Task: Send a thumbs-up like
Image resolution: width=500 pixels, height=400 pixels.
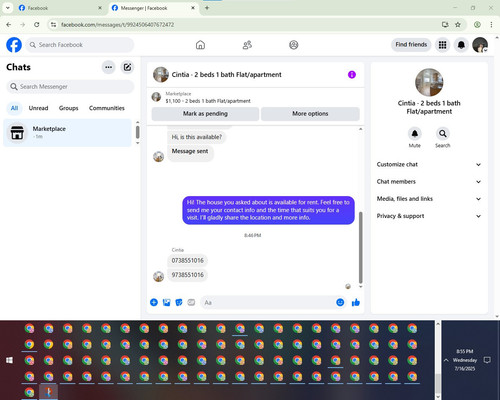Action: pos(356,302)
